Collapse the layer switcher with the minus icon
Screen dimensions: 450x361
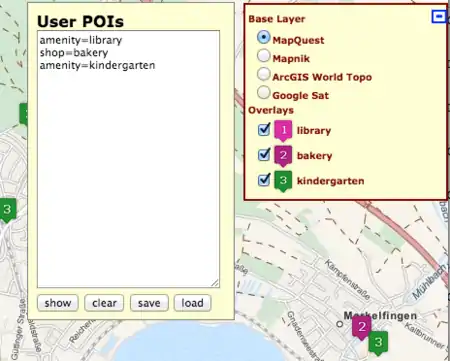(438, 16)
